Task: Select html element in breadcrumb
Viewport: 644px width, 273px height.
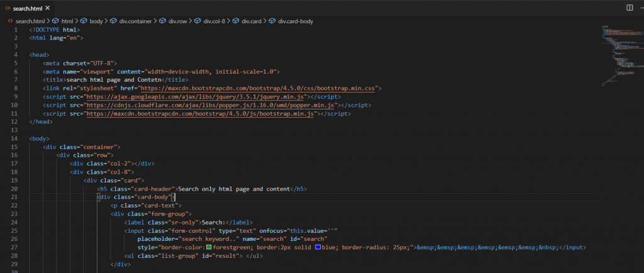Action: click(67, 21)
